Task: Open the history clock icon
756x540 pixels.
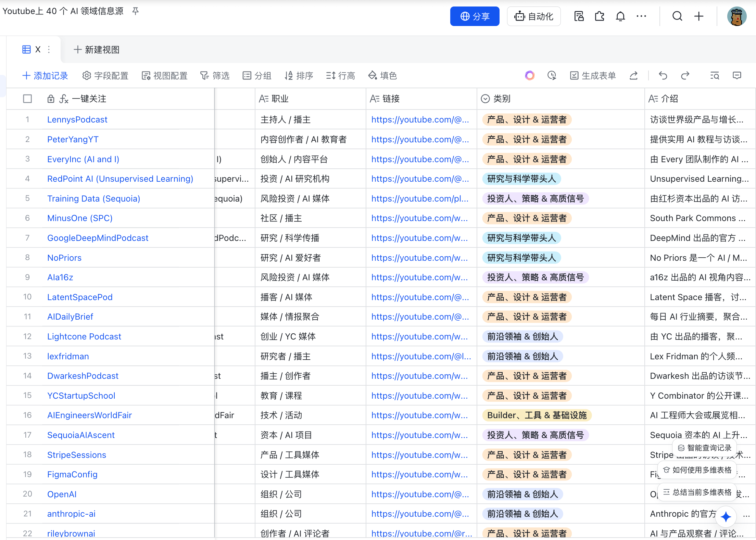Action: [x=552, y=75]
